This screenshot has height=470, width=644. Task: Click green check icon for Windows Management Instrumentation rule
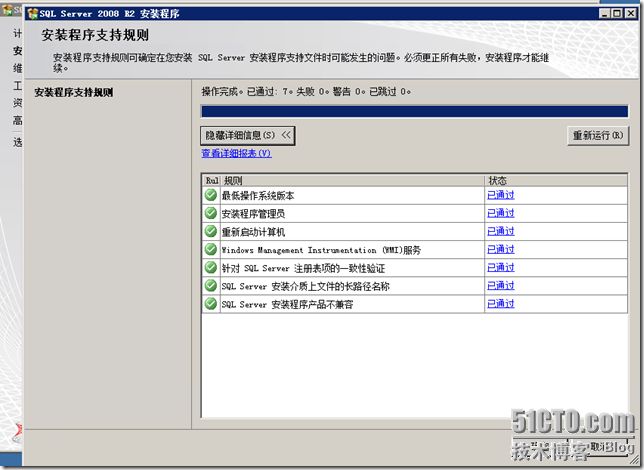point(211,249)
